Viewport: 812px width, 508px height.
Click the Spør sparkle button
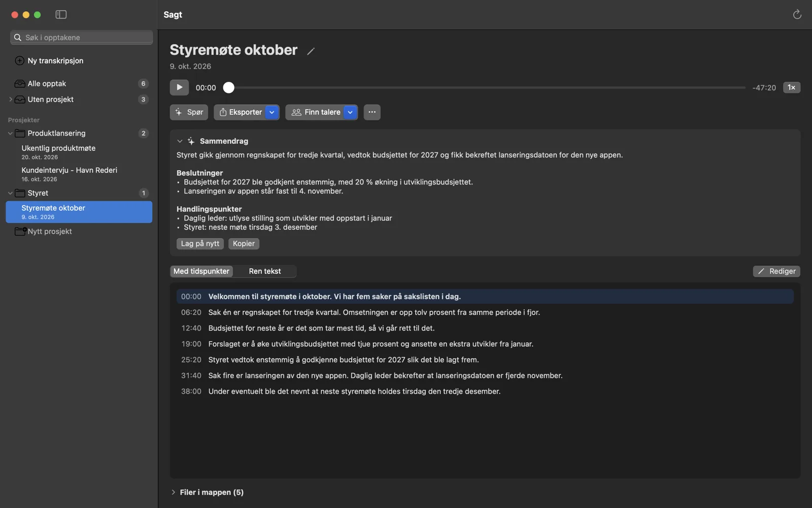coord(189,112)
